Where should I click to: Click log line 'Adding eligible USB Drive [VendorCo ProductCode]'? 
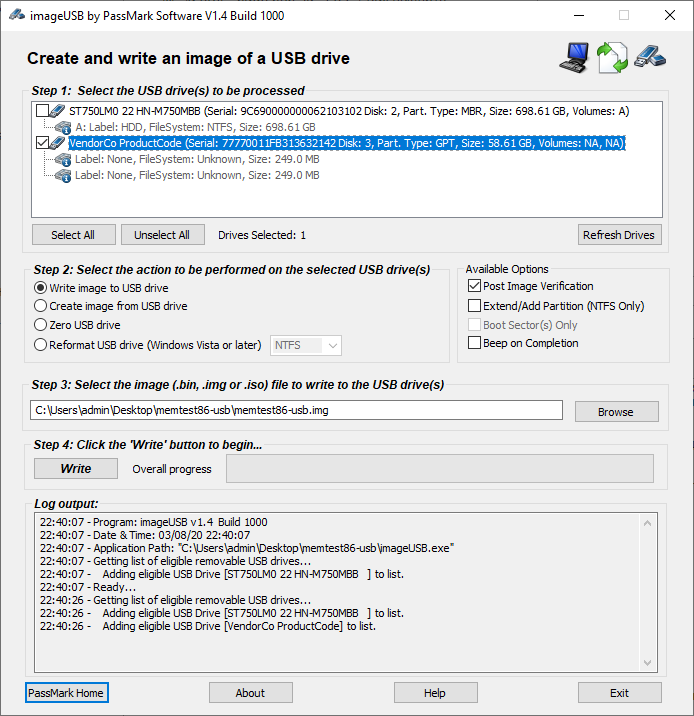point(208,626)
